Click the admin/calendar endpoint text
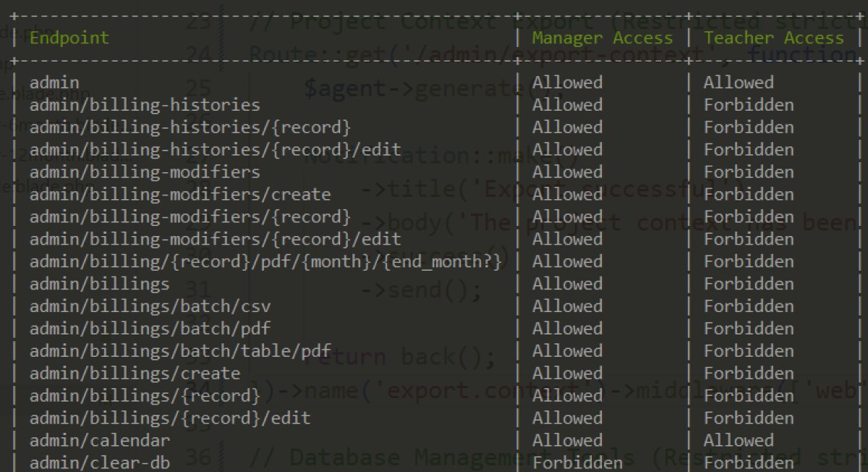Viewport: 868px width, 472px height. click(x=100, y=440)
